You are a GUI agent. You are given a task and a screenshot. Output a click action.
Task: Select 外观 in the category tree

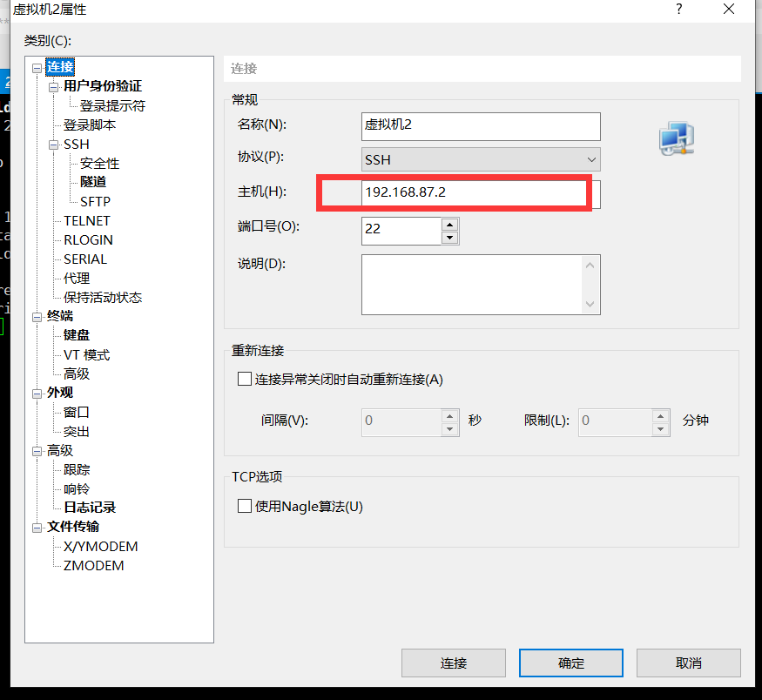coord(60,393)
